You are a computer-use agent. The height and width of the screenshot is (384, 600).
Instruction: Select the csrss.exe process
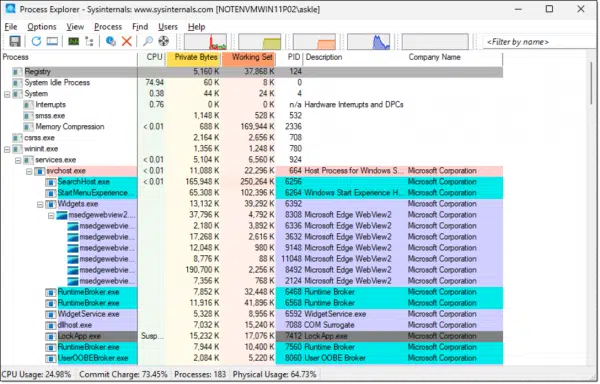pyautogui.click(x=252, y=138)
